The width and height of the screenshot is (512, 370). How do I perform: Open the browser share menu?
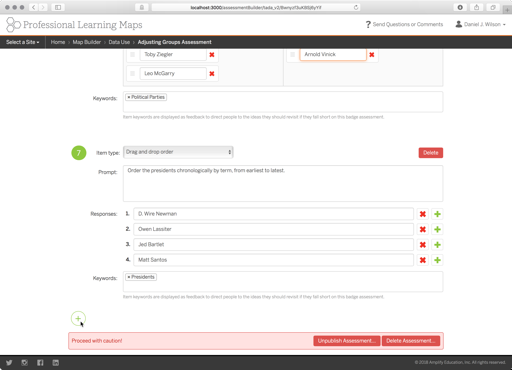pyautogui.click(x=476, y=7)
